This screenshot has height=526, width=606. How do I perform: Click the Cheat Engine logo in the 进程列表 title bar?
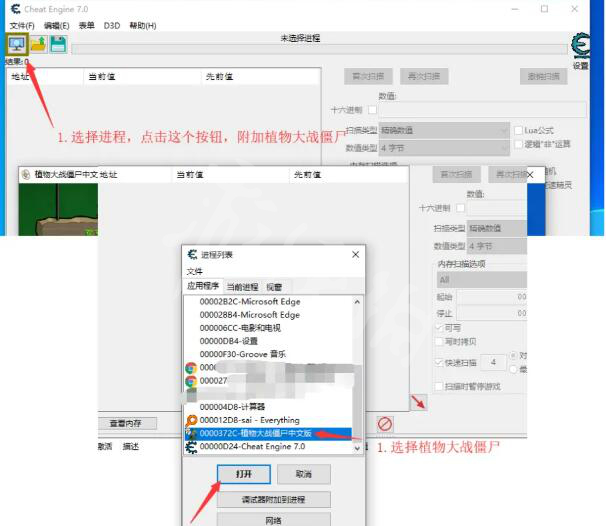[x=192, y=255]
